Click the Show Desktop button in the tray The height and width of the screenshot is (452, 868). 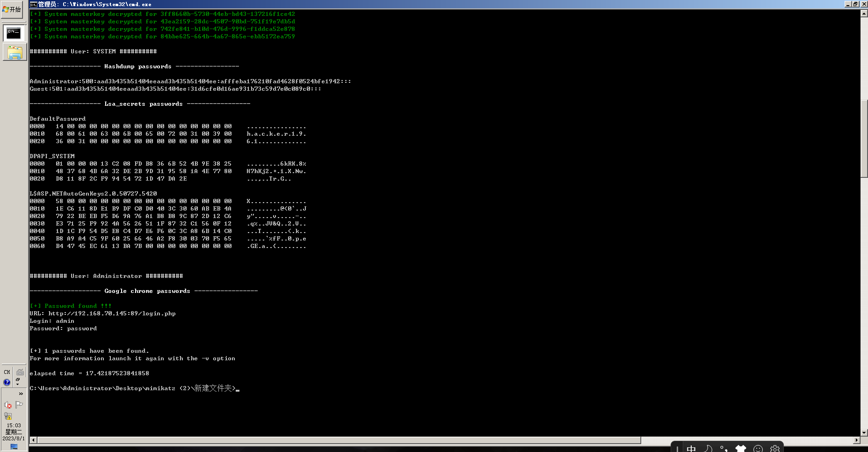14,446
